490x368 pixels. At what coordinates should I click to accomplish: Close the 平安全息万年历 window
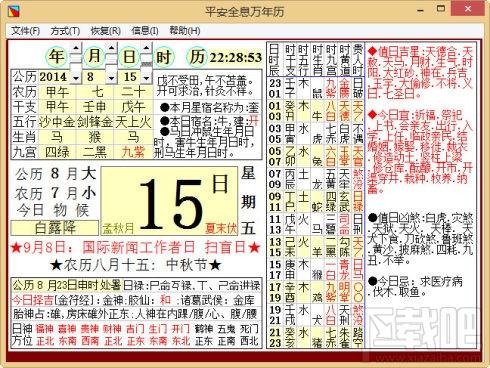pyautogui.click(x=468, y=9)
